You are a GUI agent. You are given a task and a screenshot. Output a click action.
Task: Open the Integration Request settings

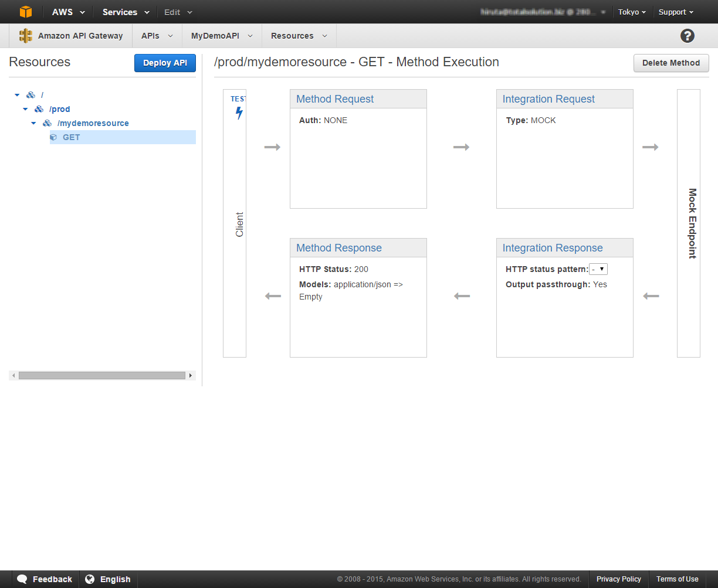coord(548,99)
